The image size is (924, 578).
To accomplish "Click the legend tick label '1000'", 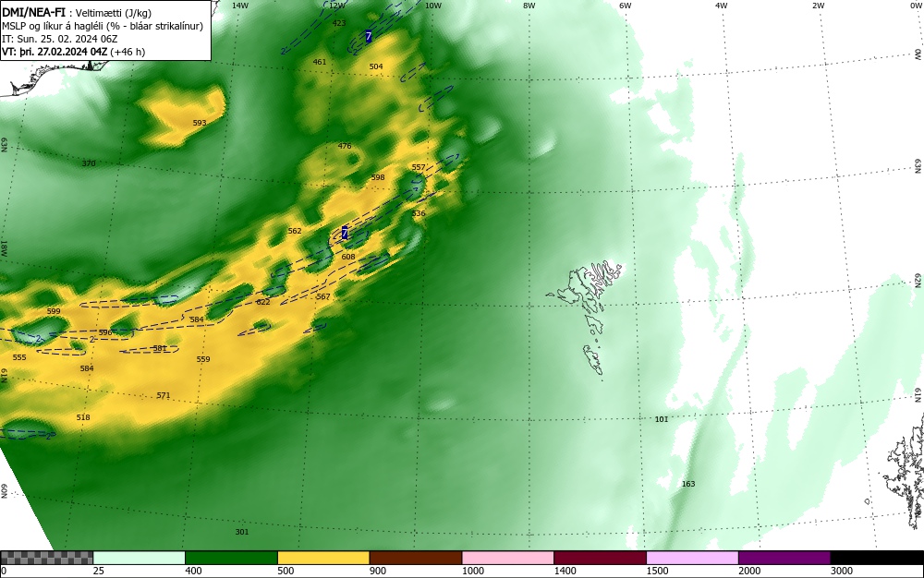I will (x=473, y=571).
